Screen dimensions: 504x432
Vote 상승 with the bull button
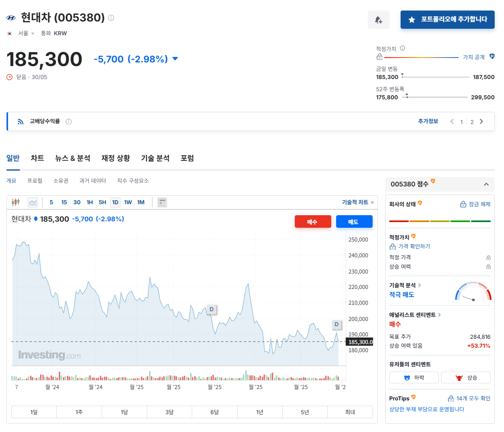click(x=466, y=378)
